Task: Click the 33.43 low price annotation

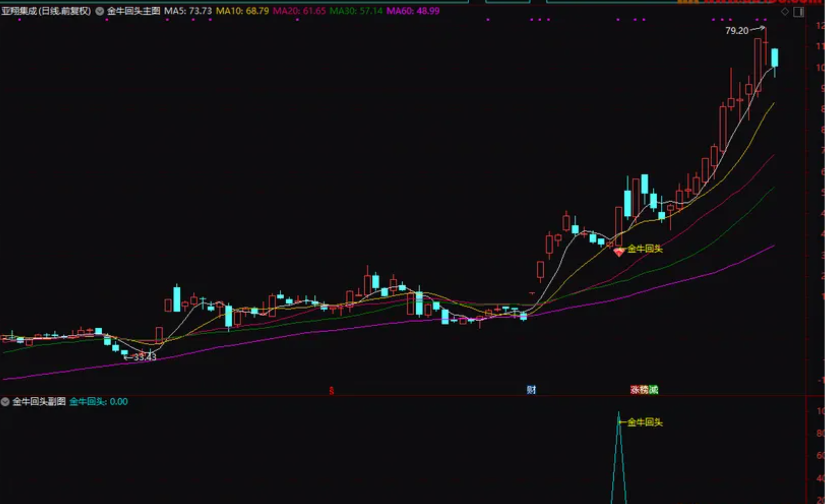Action: click(x=145, y=357)
